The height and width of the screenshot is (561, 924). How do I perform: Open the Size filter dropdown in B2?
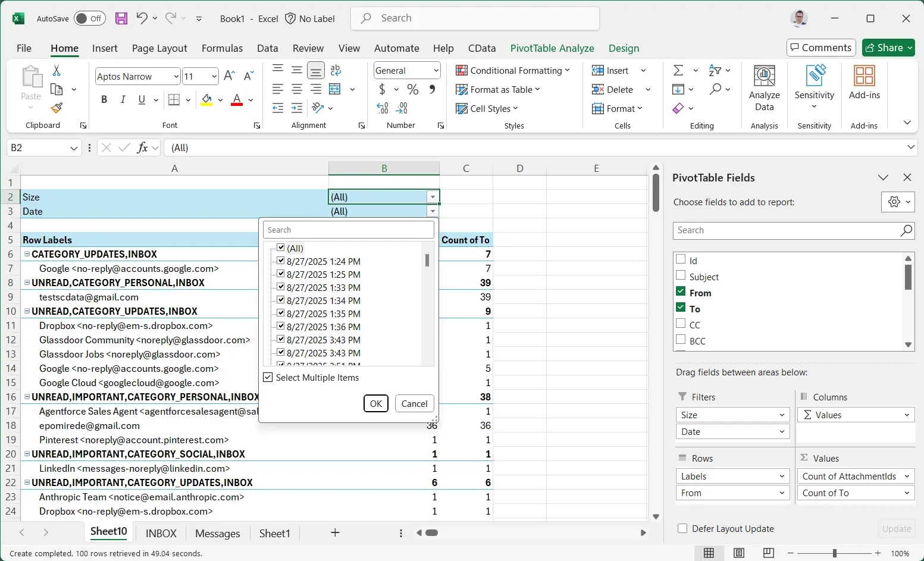click(433, 197)
